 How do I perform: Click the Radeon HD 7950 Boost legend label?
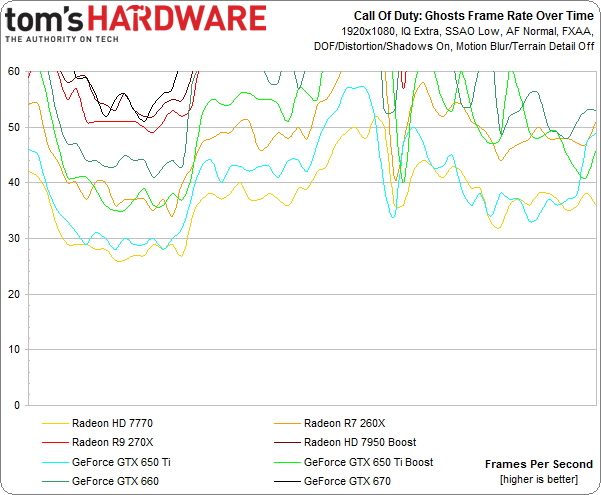coord(360,442)
